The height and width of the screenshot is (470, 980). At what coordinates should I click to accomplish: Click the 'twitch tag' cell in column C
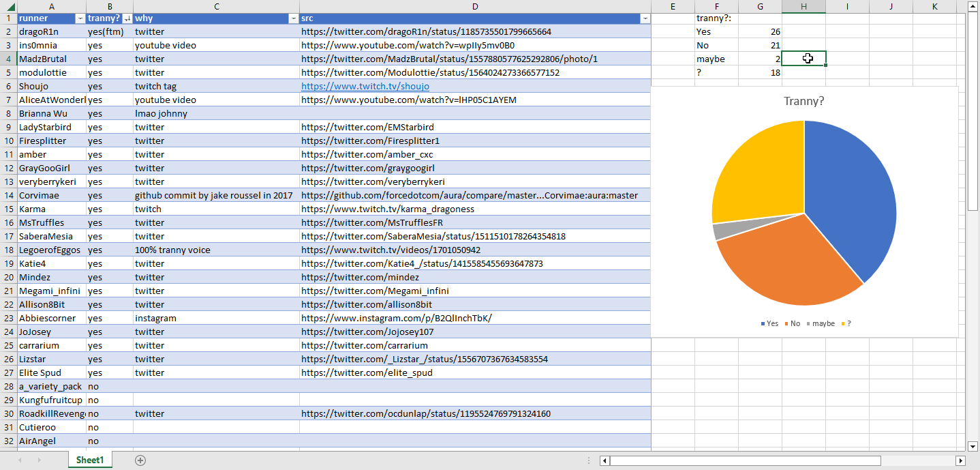pyautogui.click(x=216, y=86)
